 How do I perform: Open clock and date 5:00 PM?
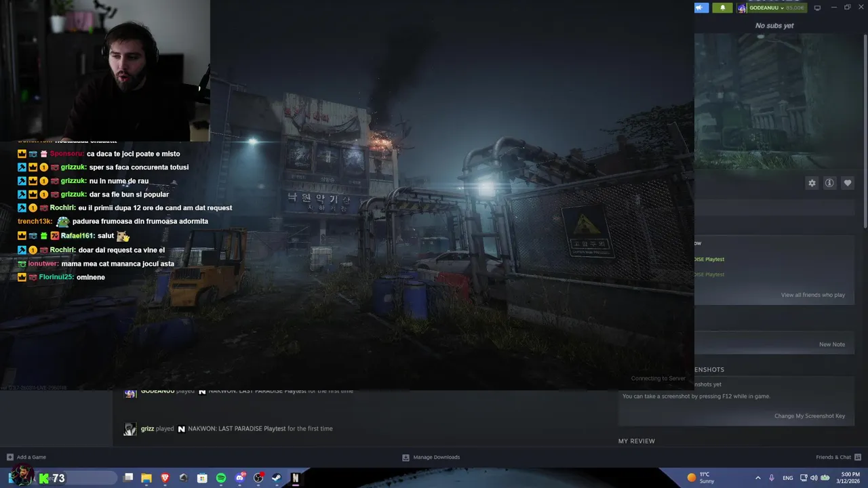click(850, 478)
